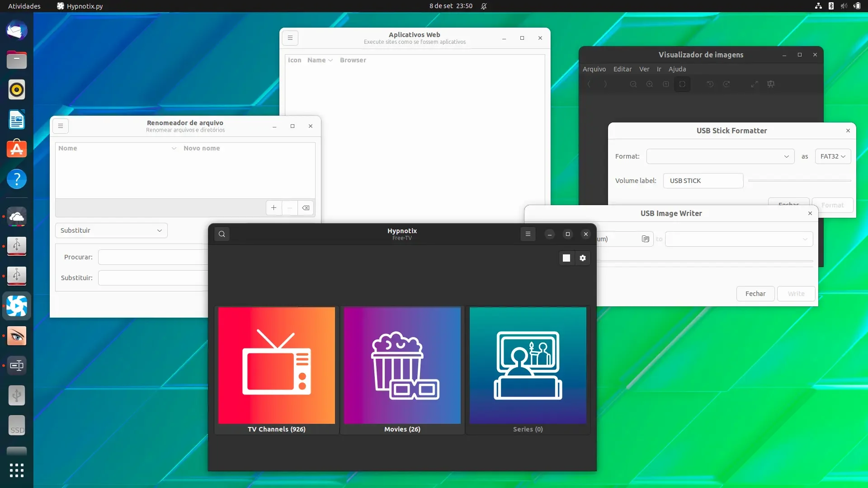Add file with plus button in Renomeador
This screenshot has height=488, width=868.
point(274,208)
